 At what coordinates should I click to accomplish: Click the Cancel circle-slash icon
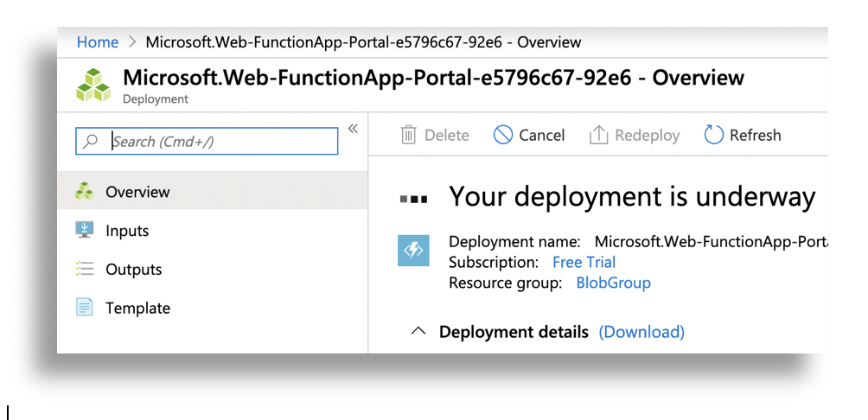click(x=502, y=135)
